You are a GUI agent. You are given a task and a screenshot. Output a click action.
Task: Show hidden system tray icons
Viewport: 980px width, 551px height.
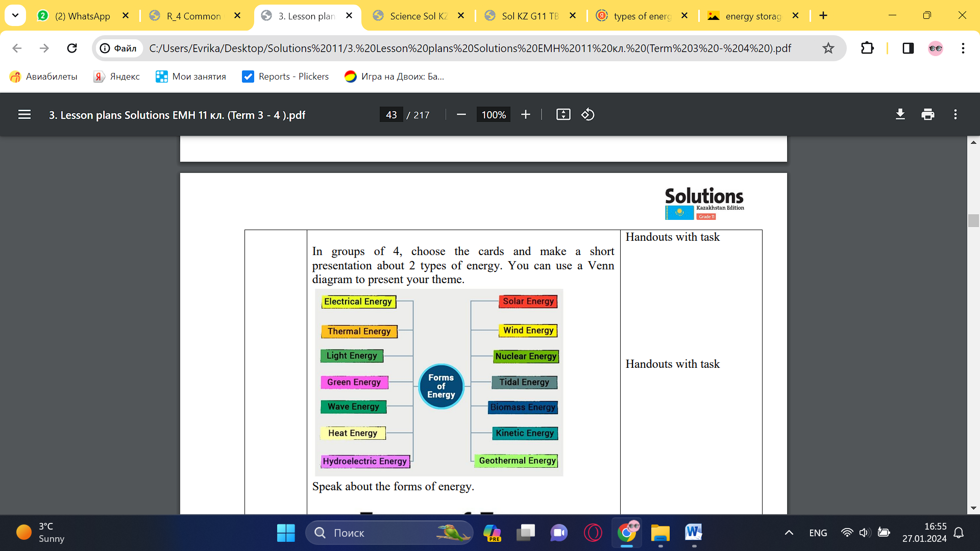[789, 533]
